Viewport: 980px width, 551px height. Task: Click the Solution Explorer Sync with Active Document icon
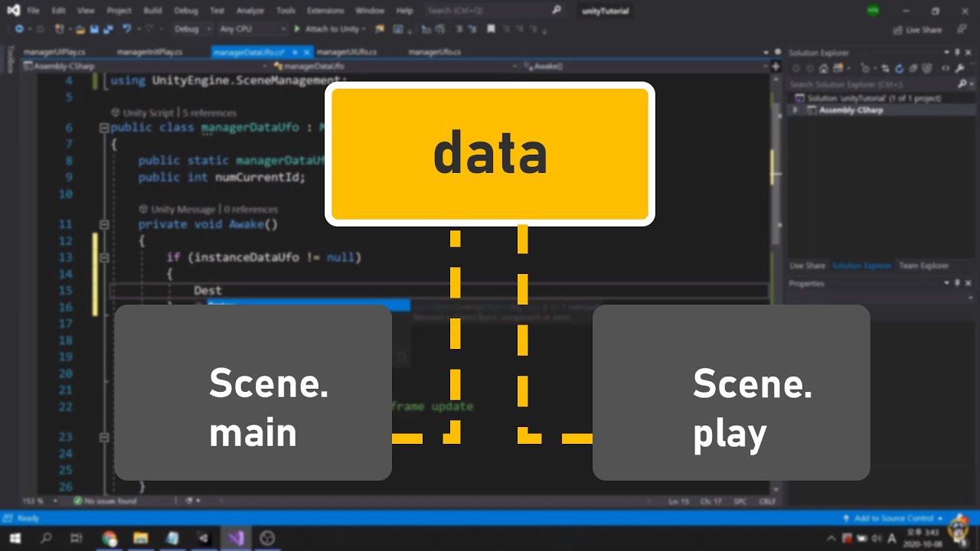(x=887, y=68)
